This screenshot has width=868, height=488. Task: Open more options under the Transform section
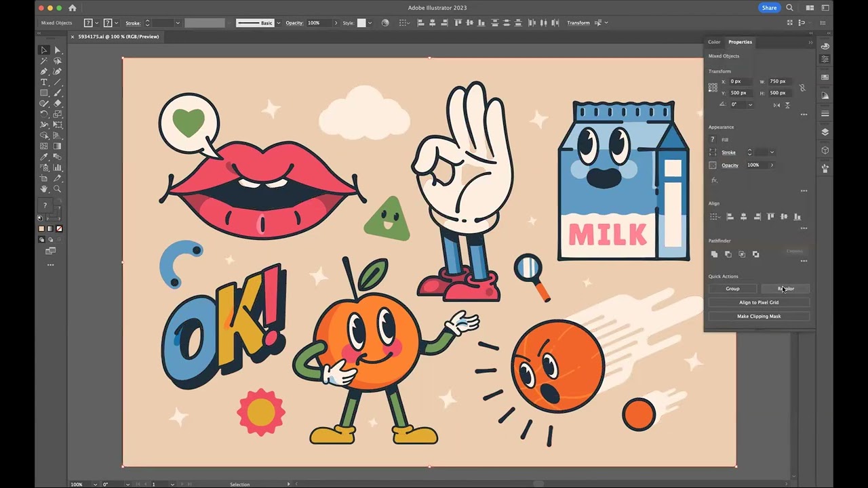click(804, 115)
